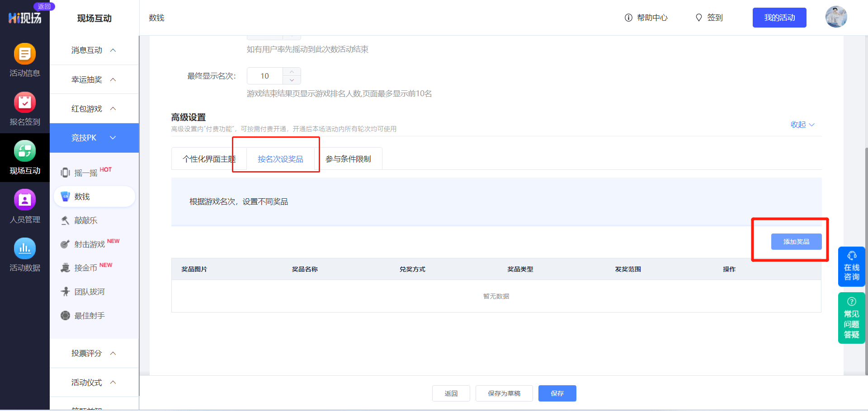Screen dimensions: 868x411
Task: Open the 报名签到 sidebar icon
Action: (x=25, y=103)
